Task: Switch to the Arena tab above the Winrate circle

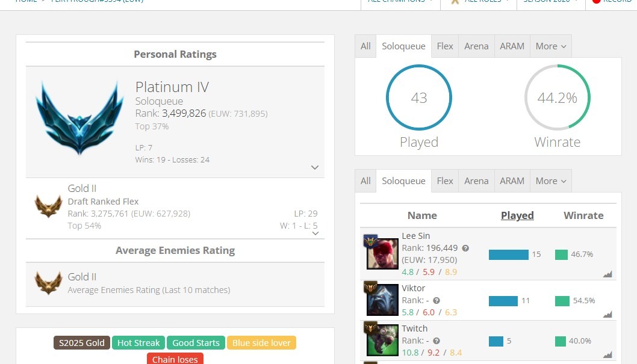Action: pos(476,46)
